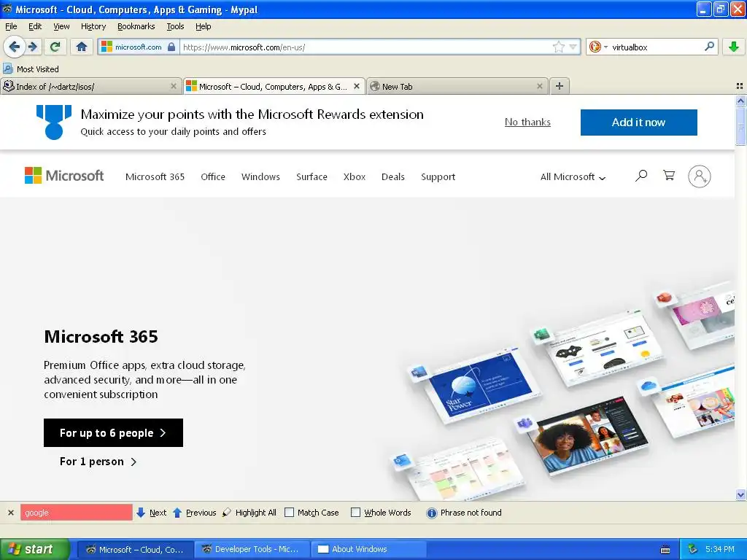Viewport: 747px width, 560px height.
Task: Click the For 1 person link
Action: pyautogui.click(x=98, y=462)
